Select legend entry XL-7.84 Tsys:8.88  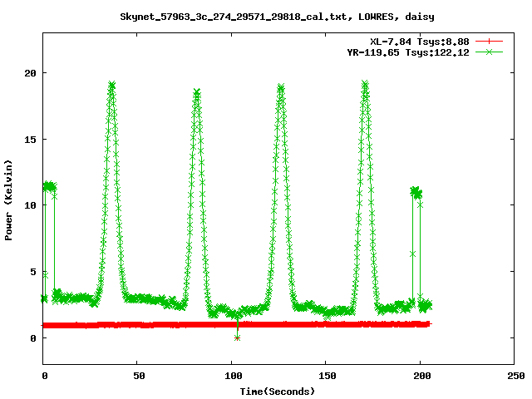coord(420,42)
